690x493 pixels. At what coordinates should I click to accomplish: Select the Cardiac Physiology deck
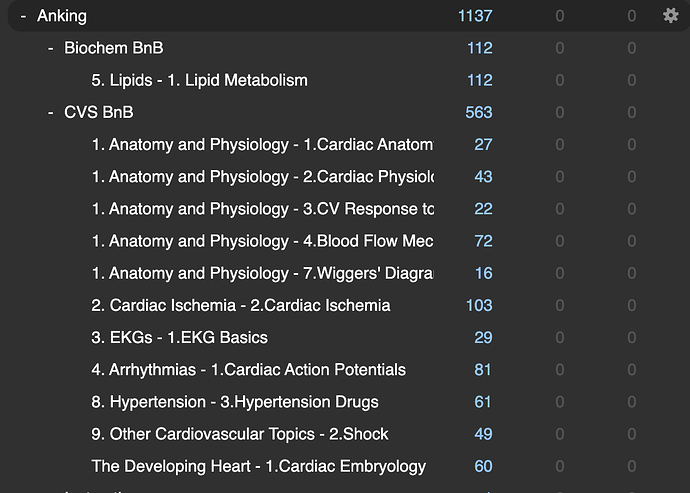tap(262, 176)
